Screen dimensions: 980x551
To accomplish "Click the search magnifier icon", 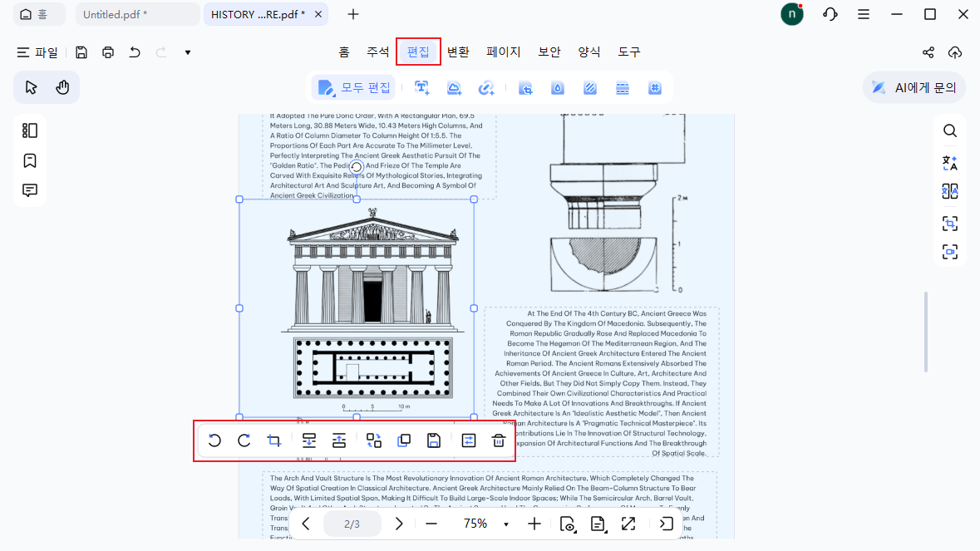I will [950, 130].
